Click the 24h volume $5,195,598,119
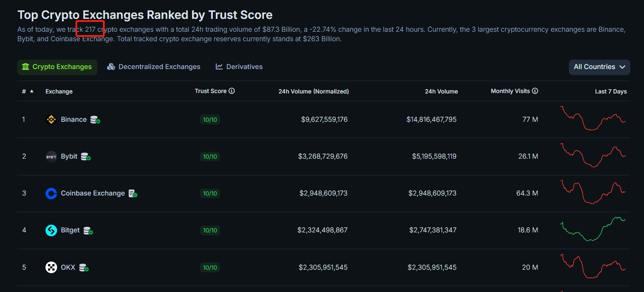Screen dimensions: 644x292 tap(434, 157)
